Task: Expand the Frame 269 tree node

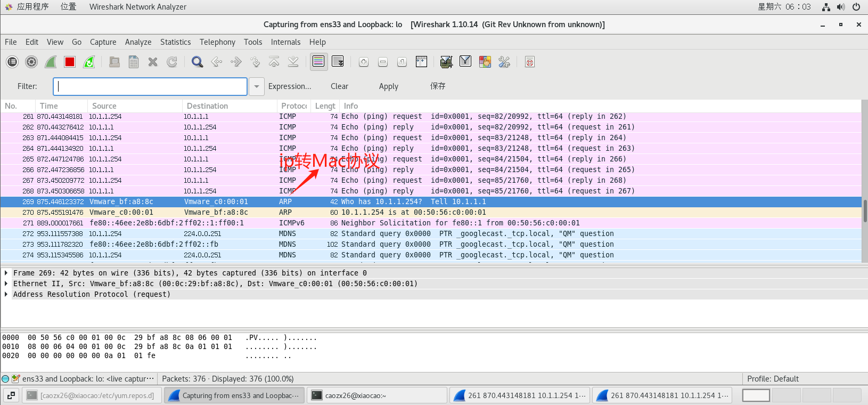Action: [6, 273]
